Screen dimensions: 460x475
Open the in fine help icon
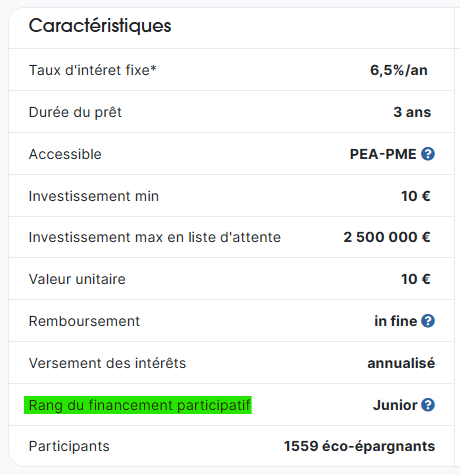[x=428, y=321]
